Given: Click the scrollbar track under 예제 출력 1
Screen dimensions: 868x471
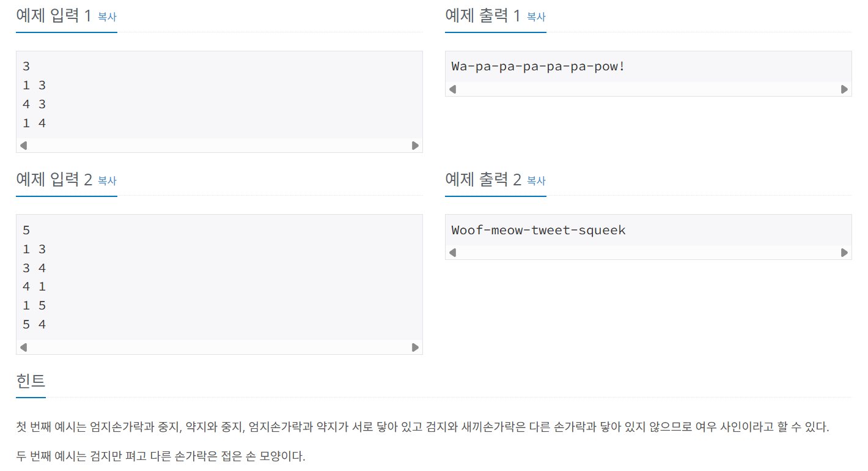Looking at the screenshot, I should tap(648, 89).
